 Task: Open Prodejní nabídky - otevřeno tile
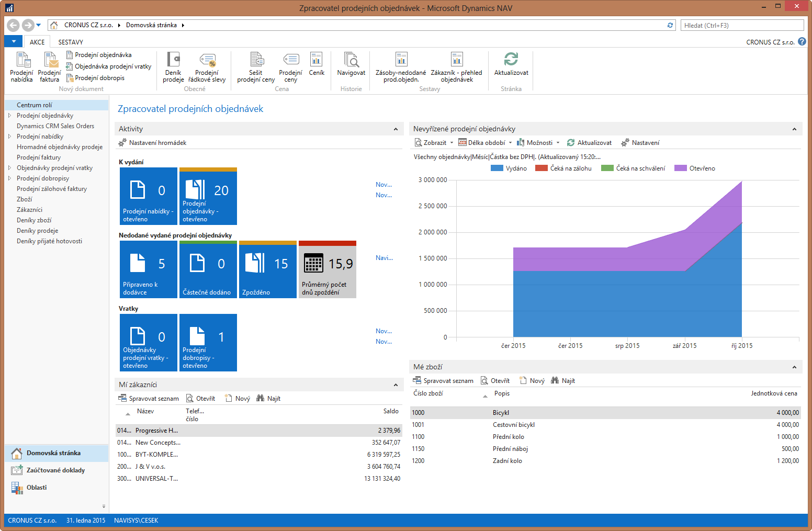click(x=149, y=196)
